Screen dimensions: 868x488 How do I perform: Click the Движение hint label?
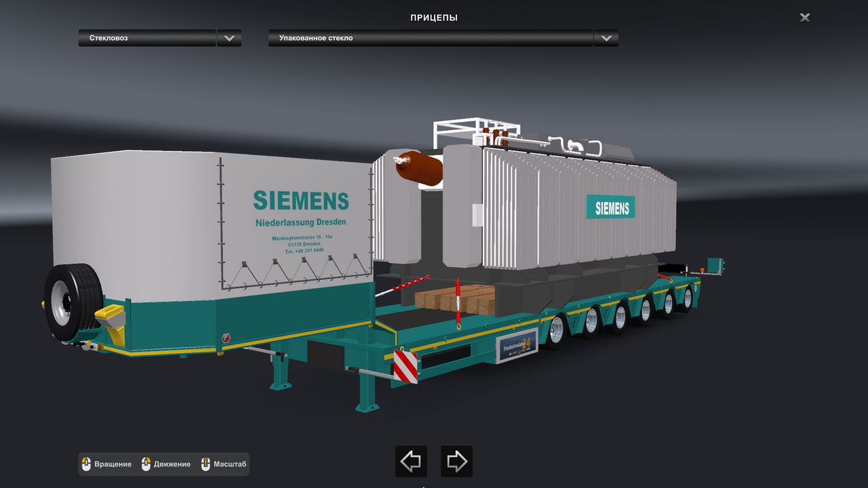(172, 464)
